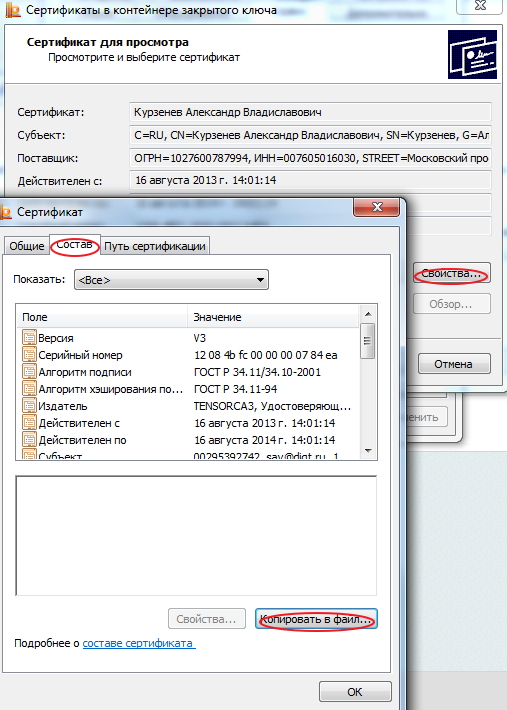Switch to the Общие tab
This screenshot has width=507, height=710.
(x=27, y=246)
